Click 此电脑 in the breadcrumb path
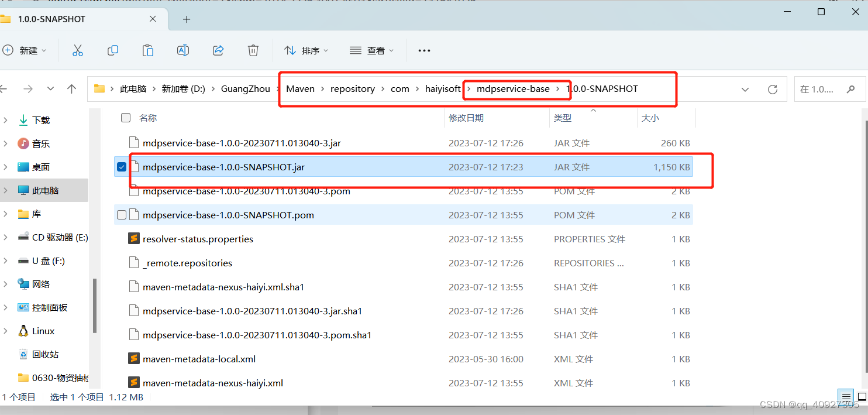This screenshot has height=415, width=868. 133,89
